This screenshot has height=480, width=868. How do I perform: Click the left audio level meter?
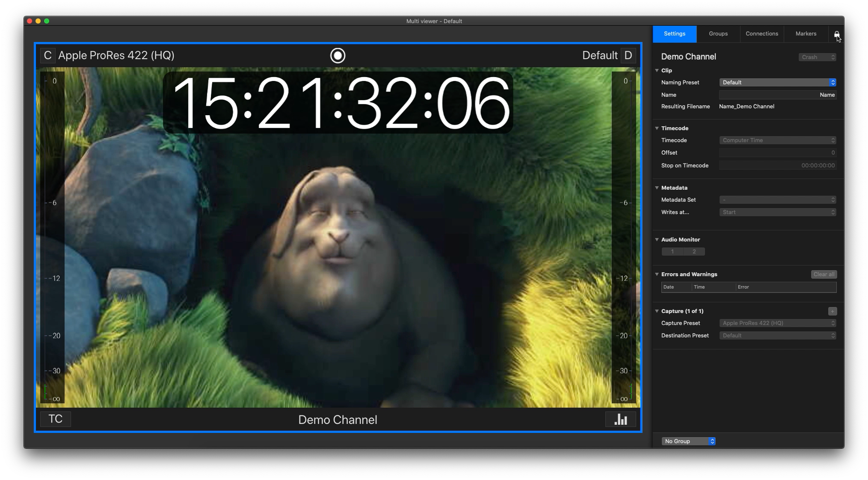pos(52,238)
